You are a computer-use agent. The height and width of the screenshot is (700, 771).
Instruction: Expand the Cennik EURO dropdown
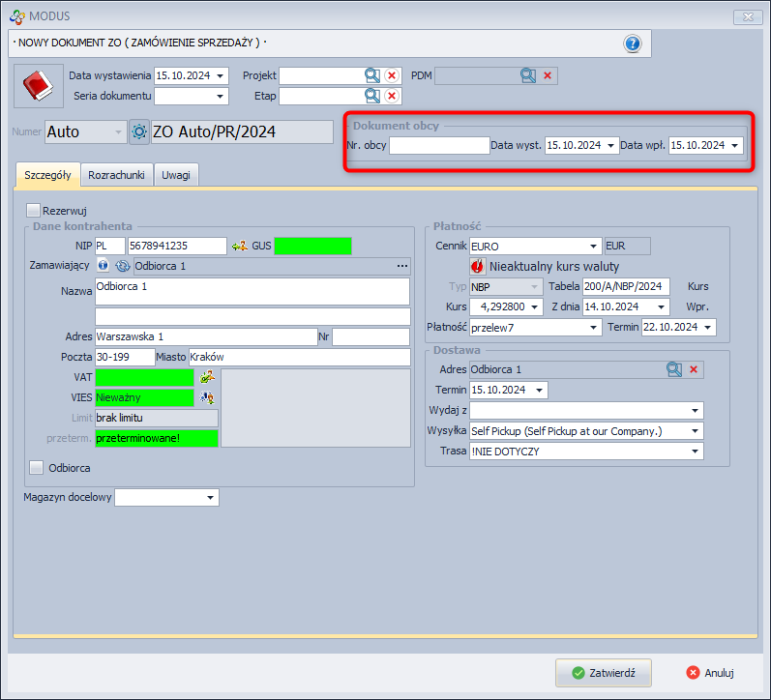click(593, 246)
